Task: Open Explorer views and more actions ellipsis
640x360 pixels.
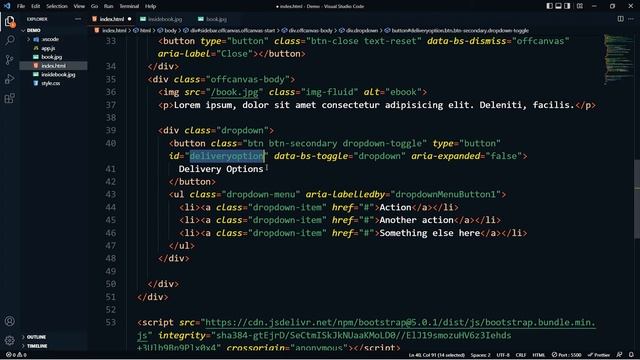Action: click(x=78, y=19)
